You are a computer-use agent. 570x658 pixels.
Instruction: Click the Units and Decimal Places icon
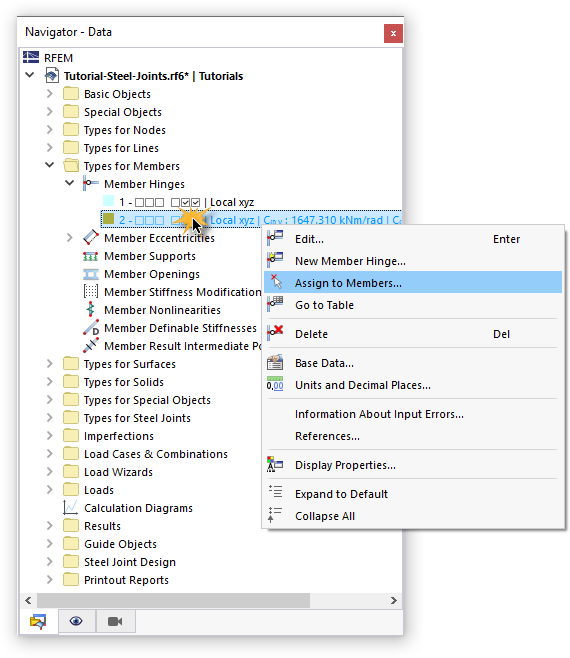click(275, 384)
